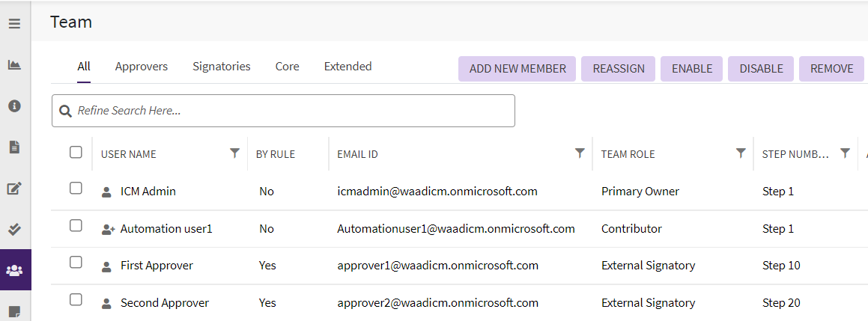Open the double-checkmark approvals sidebar icon
Image resolution: width=868 pixels, height=321 pixels.
(x=14, y=229)
